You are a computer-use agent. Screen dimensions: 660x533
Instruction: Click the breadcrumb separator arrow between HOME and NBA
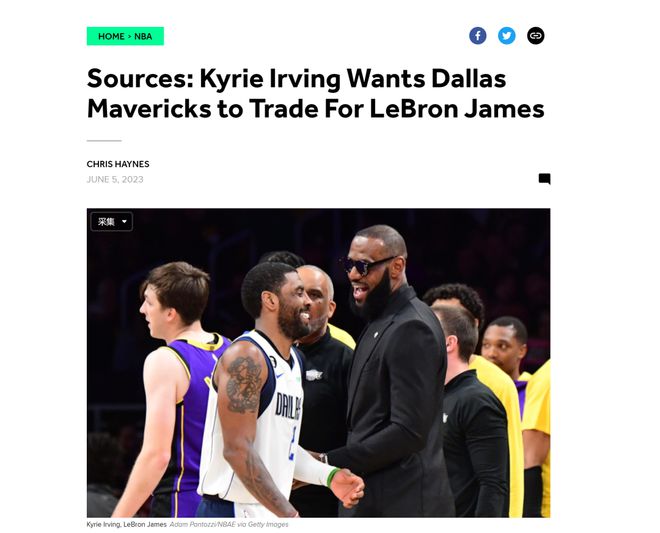coord(129,36)
